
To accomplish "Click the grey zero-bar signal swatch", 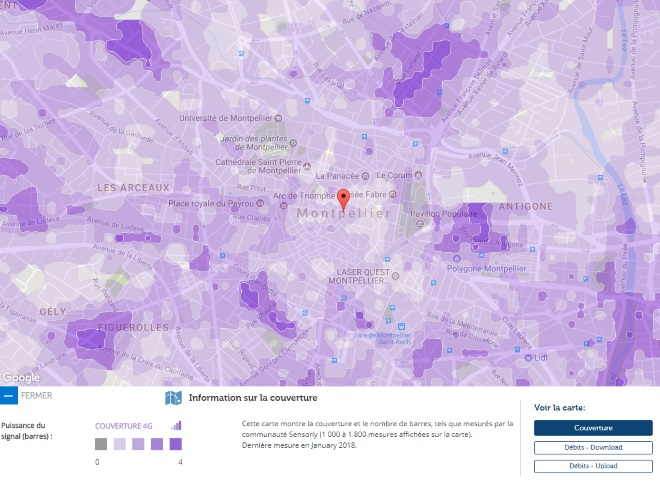I will coord(101,444).
